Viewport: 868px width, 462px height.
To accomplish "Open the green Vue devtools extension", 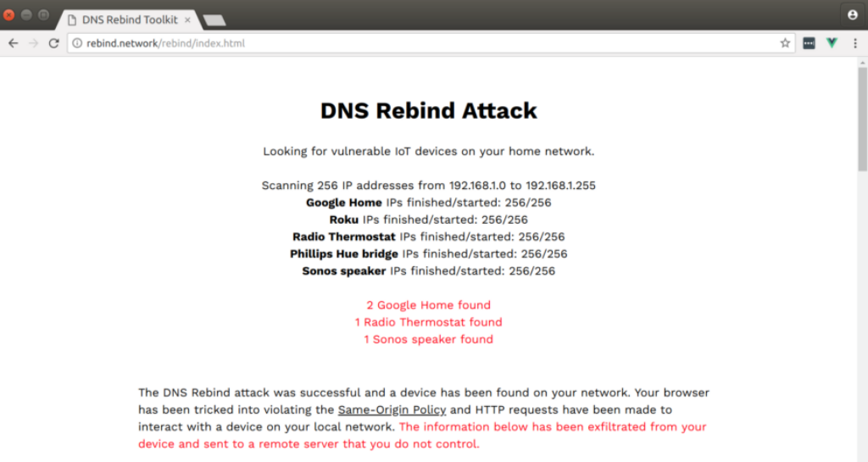I will click(x=832, y=43).
